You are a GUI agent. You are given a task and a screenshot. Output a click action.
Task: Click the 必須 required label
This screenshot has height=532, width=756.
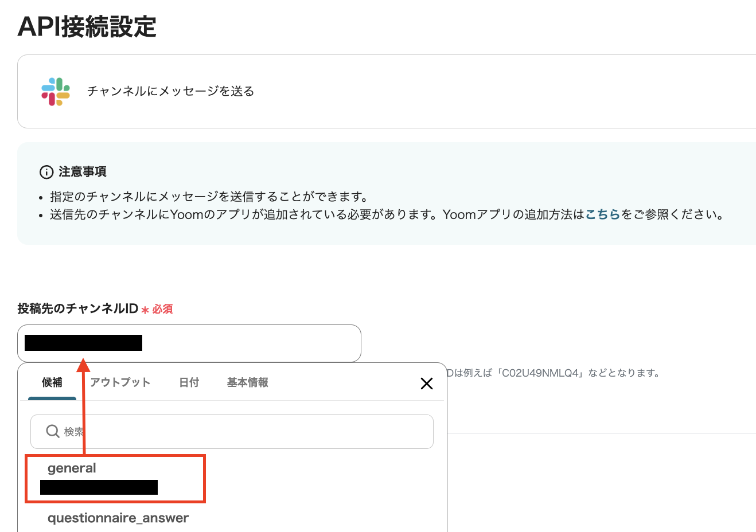[161, 308]
